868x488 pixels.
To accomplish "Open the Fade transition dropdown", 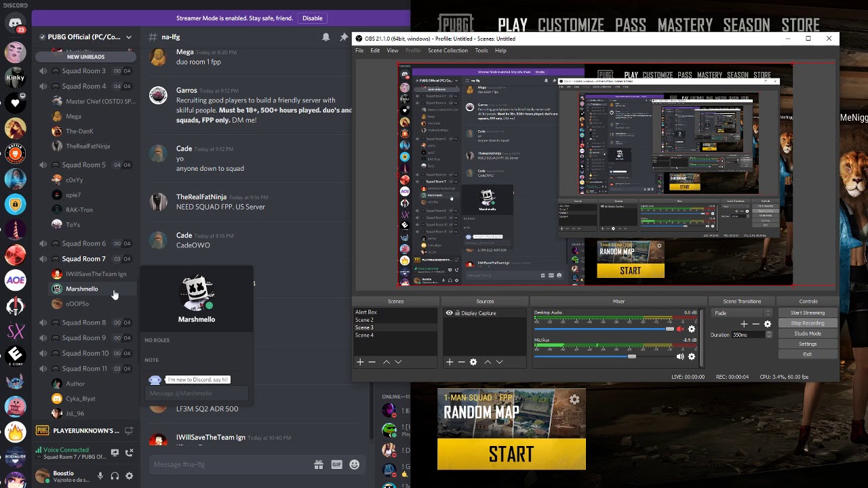I will (x=742, y=313).
